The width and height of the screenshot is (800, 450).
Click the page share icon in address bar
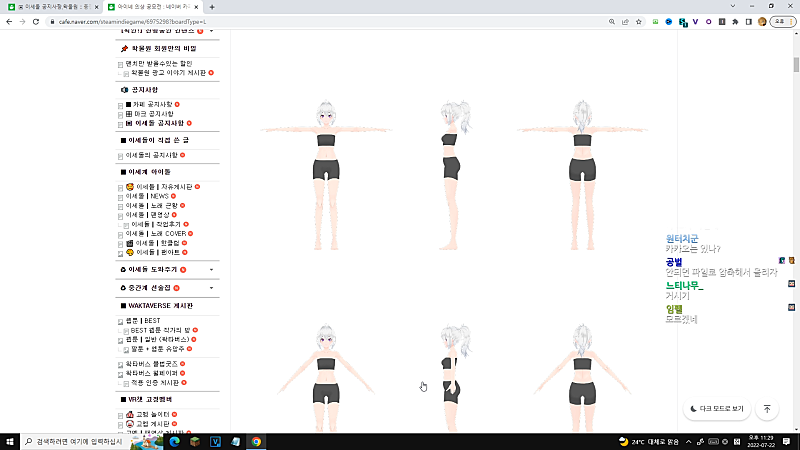pyautogui.click(x=623, y=21)
